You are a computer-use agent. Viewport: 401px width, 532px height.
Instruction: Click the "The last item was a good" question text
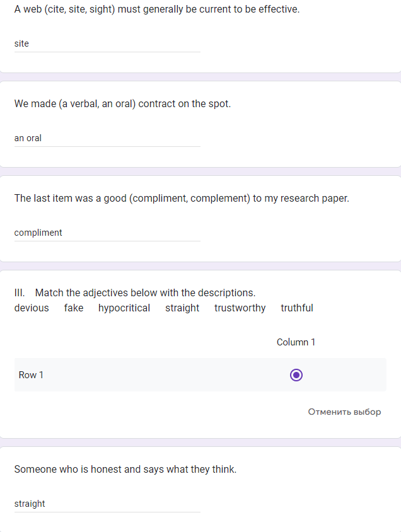(x=182, y=199)
